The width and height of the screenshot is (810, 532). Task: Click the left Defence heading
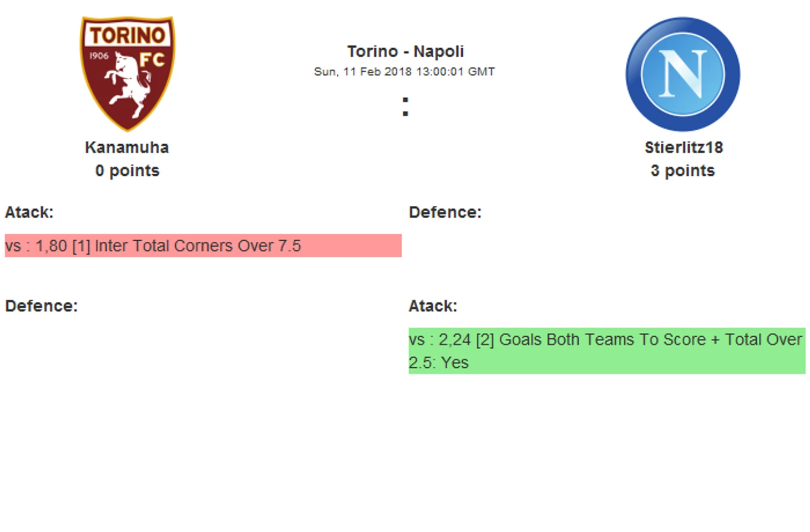pos(42,306)
